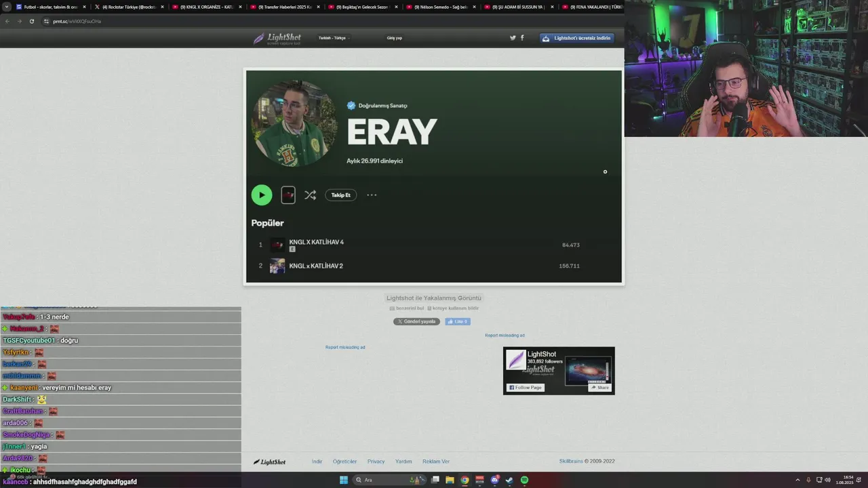Close the Rockstar Türkiye tab
This screenshot has width=868, height=488.
pyautogui.click(x=162, y=7)
